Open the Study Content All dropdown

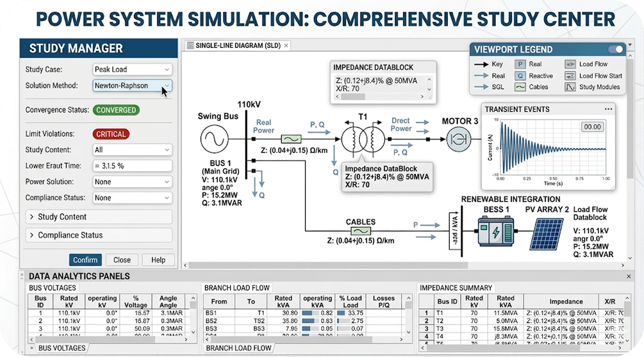132,150
